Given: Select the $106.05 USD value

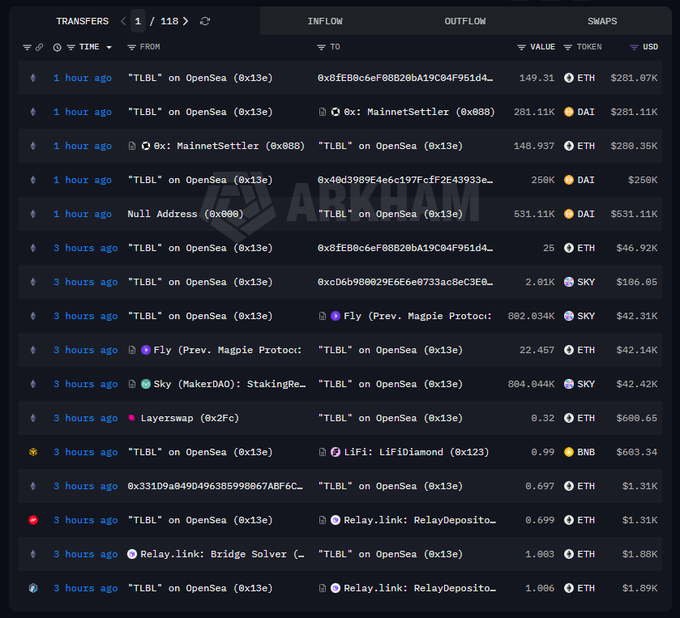Looking at the screenshot, I should pyautogui.click(x=637, y=282).
